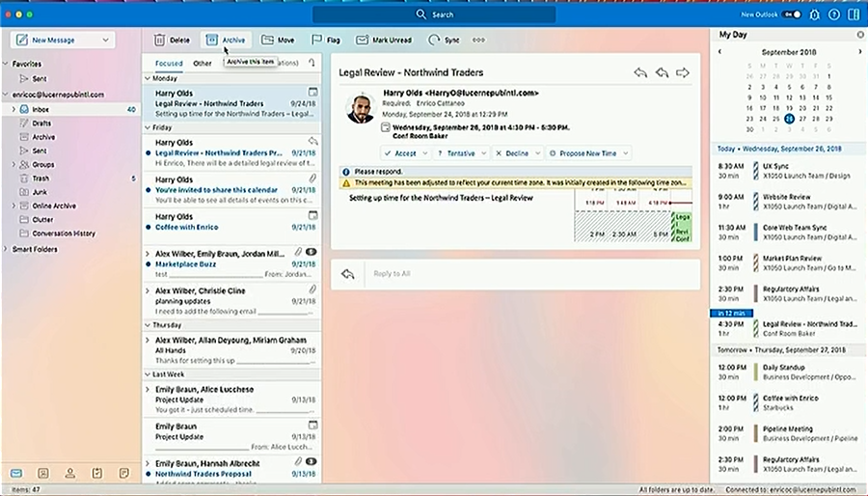This screenshot has width=868, height=496.
Task: Open the notifications bell icon
Action: [814, 14]
